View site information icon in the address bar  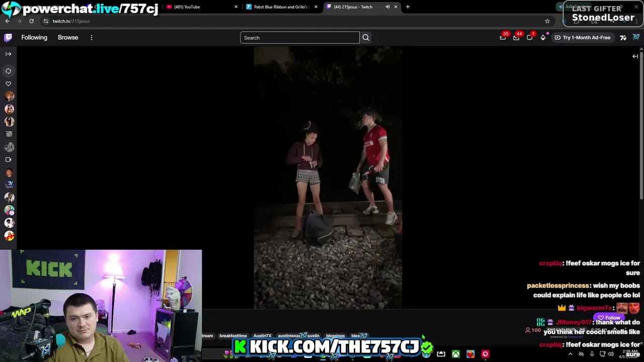tap(46, 21)
